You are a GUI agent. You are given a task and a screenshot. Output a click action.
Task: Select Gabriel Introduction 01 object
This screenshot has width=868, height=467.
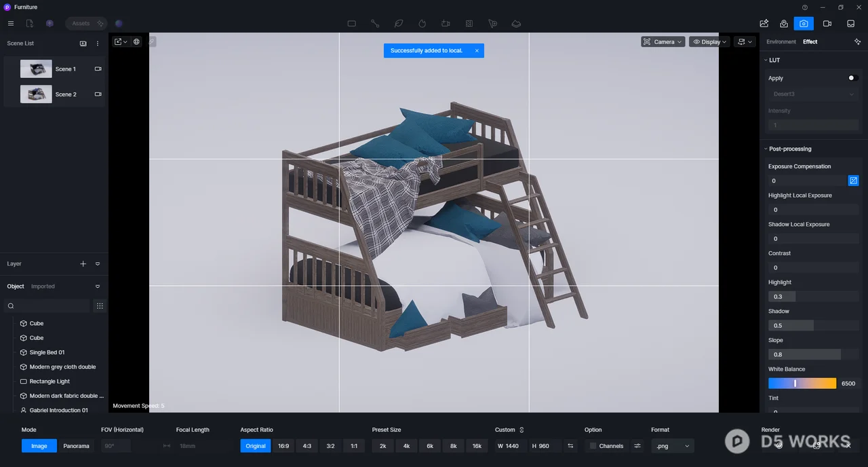point(58,411)
